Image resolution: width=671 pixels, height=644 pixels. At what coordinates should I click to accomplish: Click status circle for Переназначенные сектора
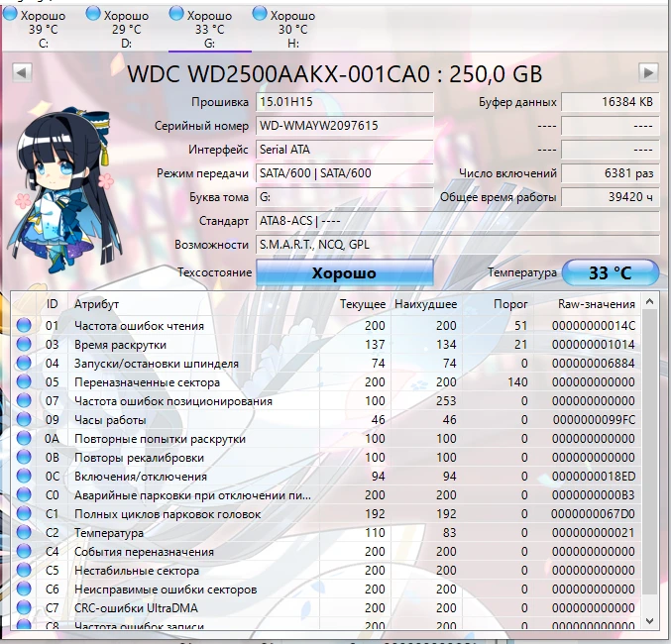click(x=24, y=381)
